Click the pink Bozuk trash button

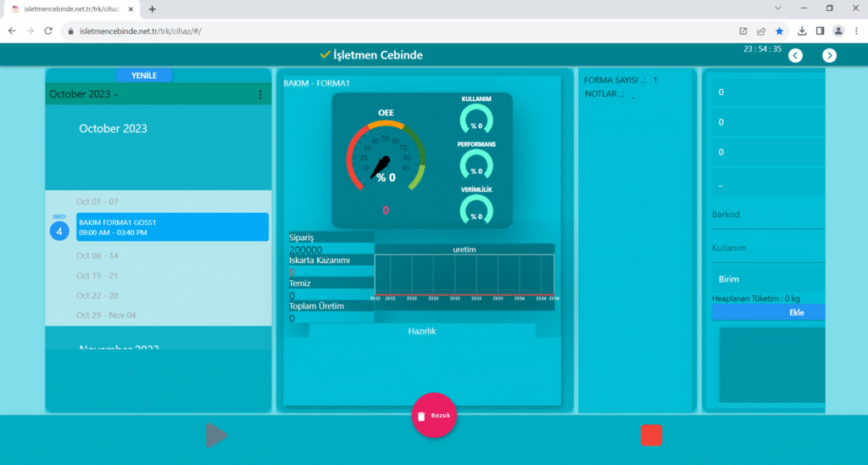433,416
